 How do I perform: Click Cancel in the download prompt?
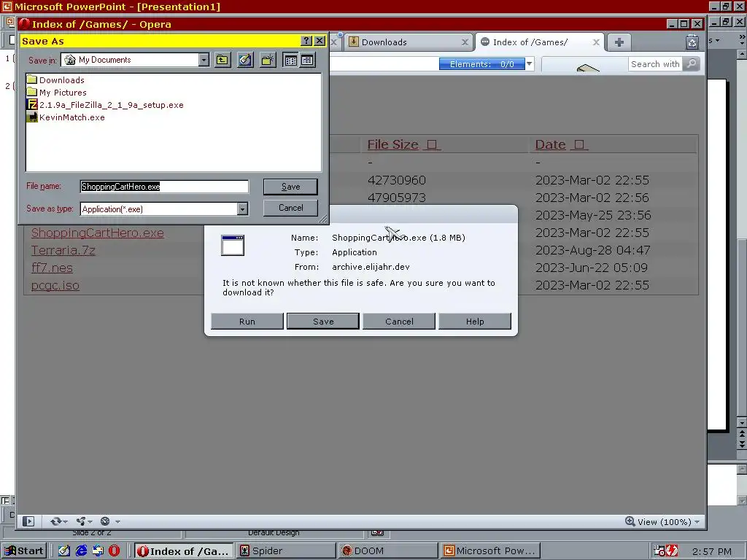399,322
